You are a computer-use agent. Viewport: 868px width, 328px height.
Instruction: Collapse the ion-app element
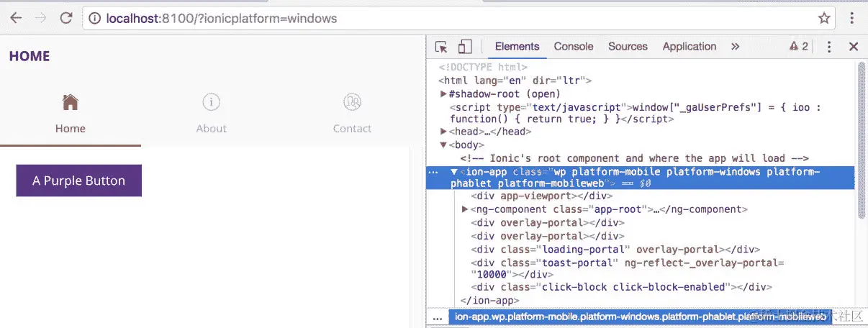454,171
